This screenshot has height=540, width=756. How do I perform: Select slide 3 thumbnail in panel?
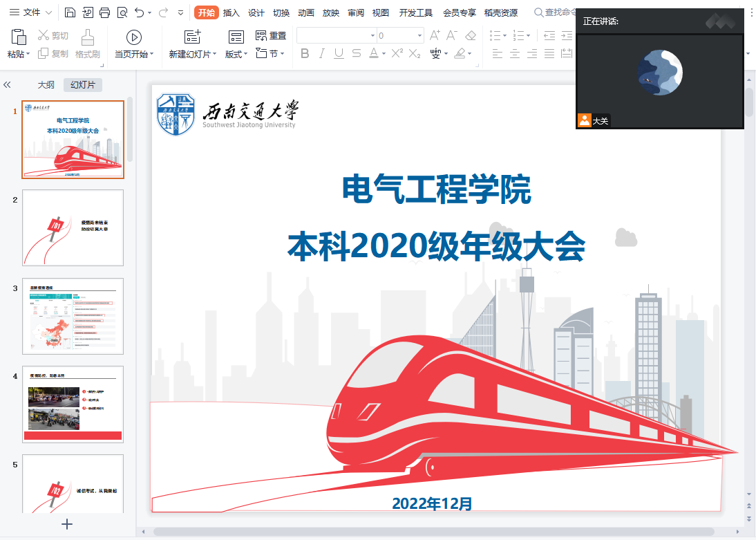click(x=73, y=316)
